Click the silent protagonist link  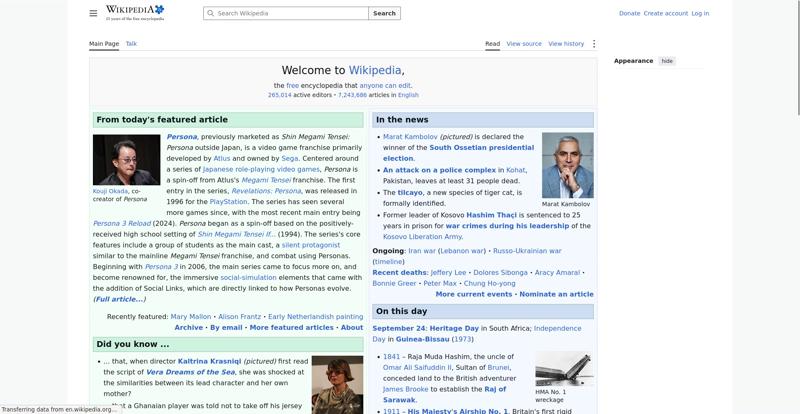click(x=311, y=245)
